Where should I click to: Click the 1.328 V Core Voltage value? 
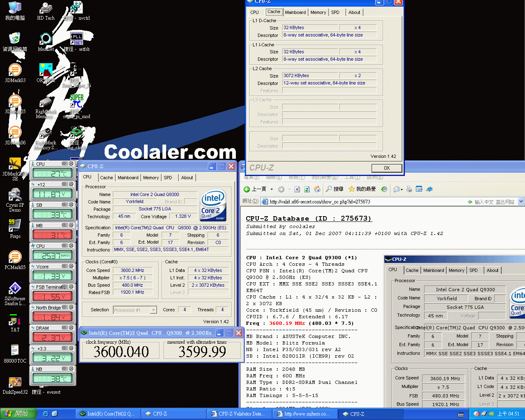pos(183,216)
